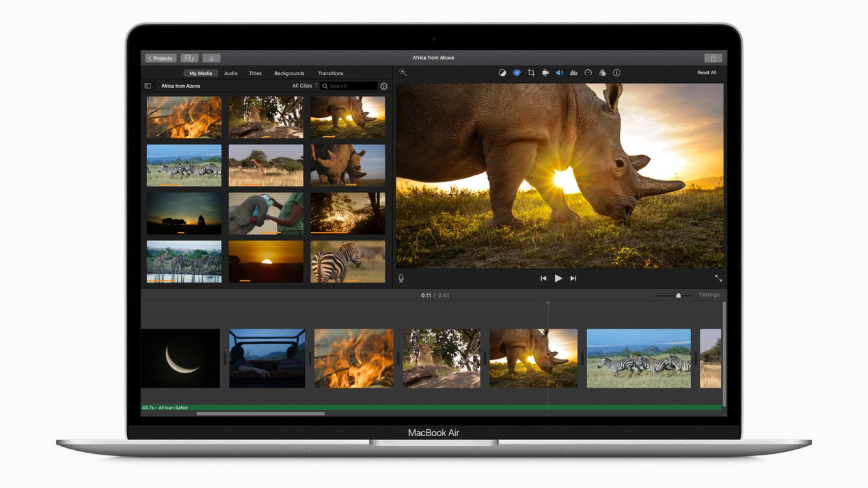Click the share export button
The height and width of the screenshot is (488, 868).
[x=713, y=58]
